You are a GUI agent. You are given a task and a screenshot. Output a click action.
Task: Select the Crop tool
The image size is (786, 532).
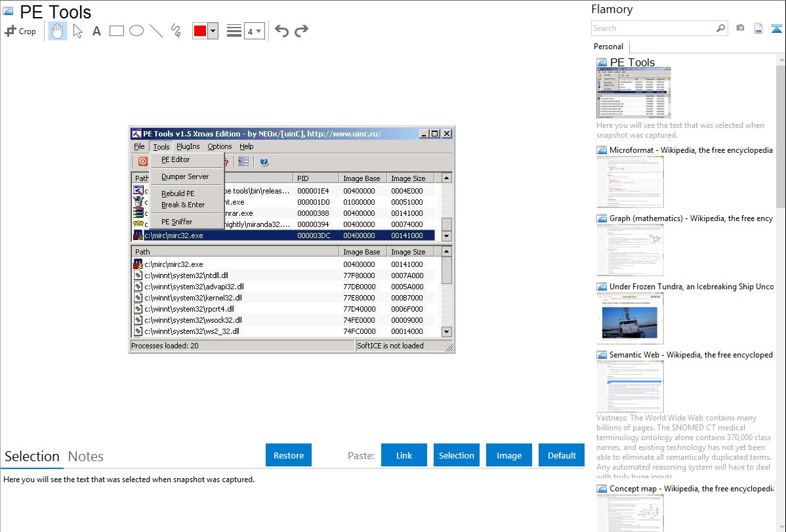(20, 31)
